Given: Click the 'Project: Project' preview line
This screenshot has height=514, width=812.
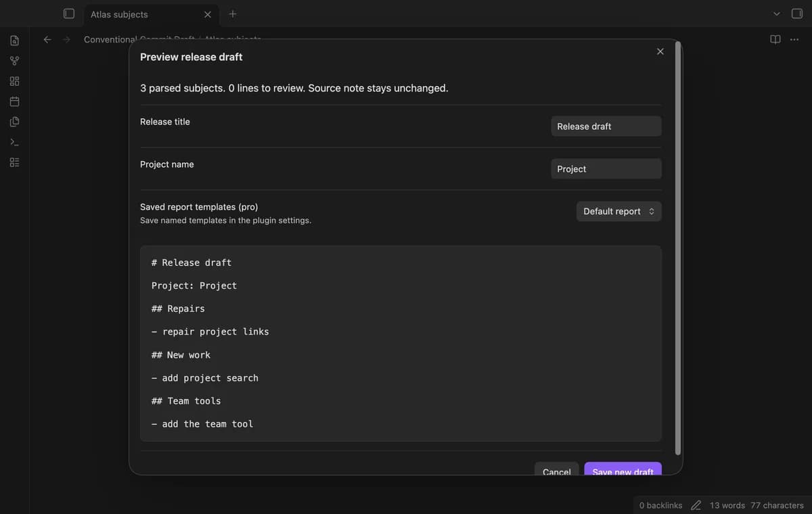Looking at the screenshot, I should [x=194, y=285].
